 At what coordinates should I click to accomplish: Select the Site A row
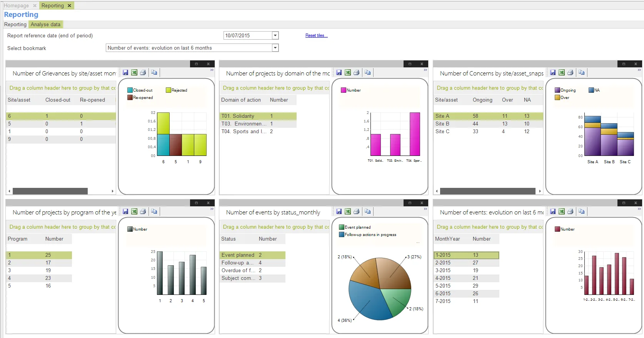pos(488,116)
